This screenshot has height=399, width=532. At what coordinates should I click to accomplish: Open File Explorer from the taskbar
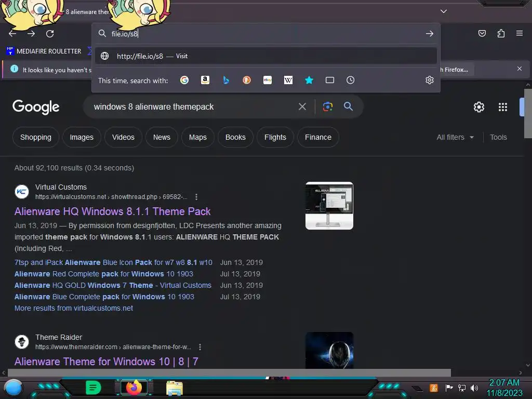click(x=175, y=388)
